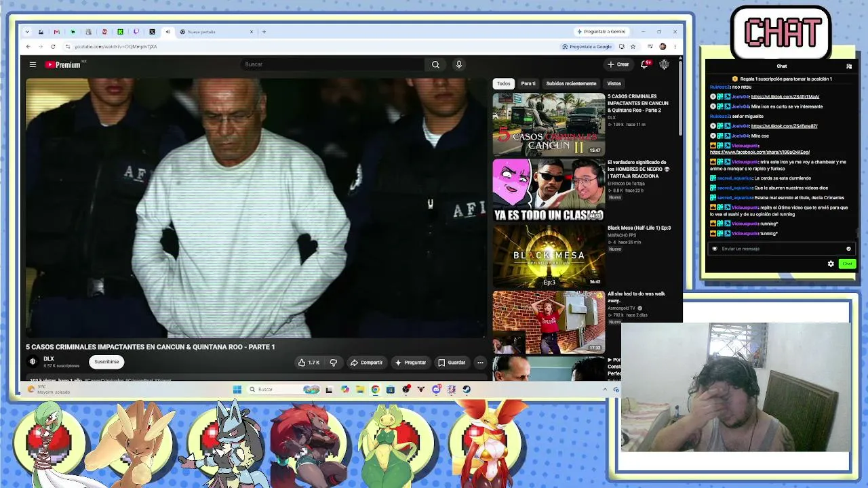Viewport: 868px width, 488px height.
Task: Click 'Pregúntale a Google' in address bar
Action: (x=587, y=47)
